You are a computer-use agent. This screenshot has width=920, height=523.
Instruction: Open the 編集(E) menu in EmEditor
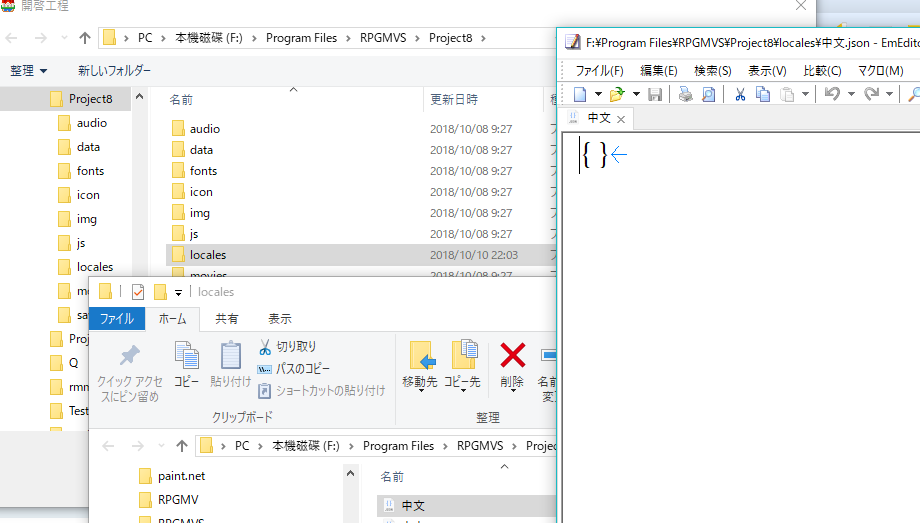click(x=658, y=70)
